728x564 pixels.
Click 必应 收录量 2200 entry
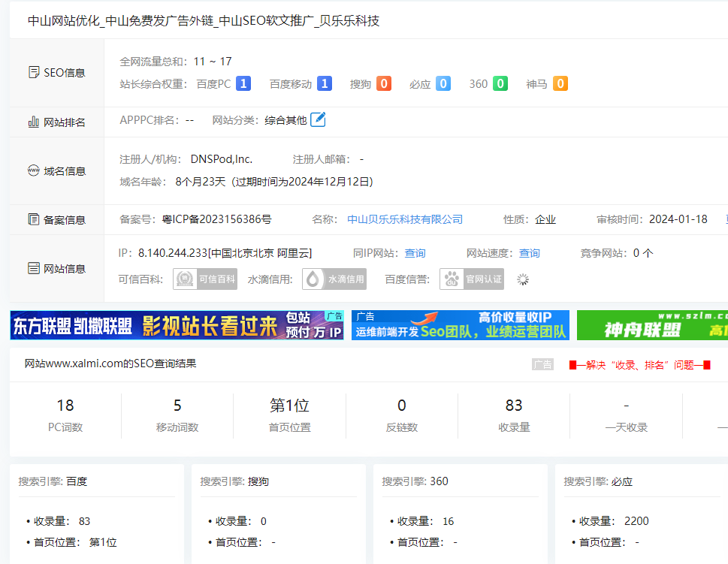[x=610, y=521]
